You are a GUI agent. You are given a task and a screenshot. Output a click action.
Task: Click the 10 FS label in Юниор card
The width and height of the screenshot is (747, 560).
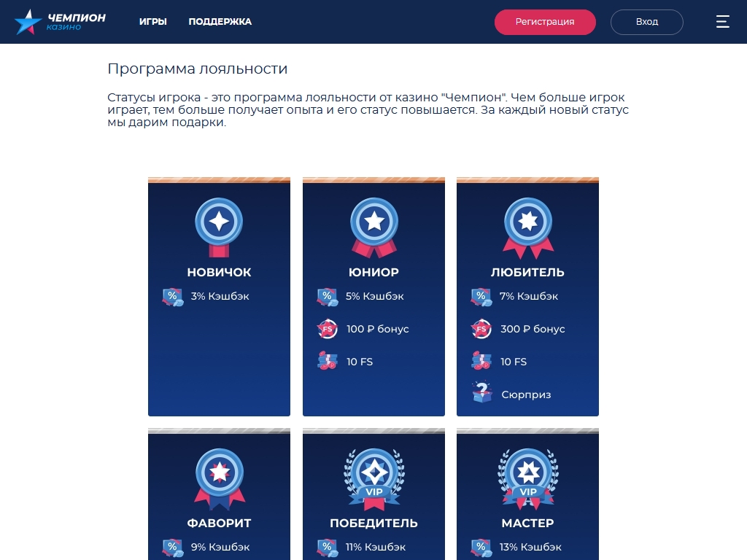coord(360,362)
